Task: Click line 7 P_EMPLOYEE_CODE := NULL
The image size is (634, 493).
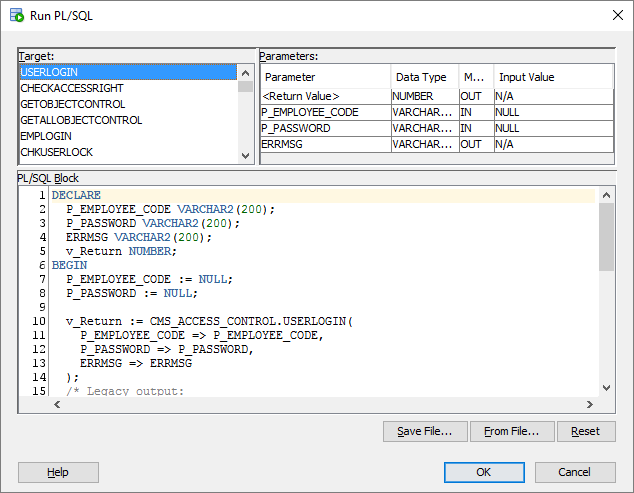Action: click(149, 279)
